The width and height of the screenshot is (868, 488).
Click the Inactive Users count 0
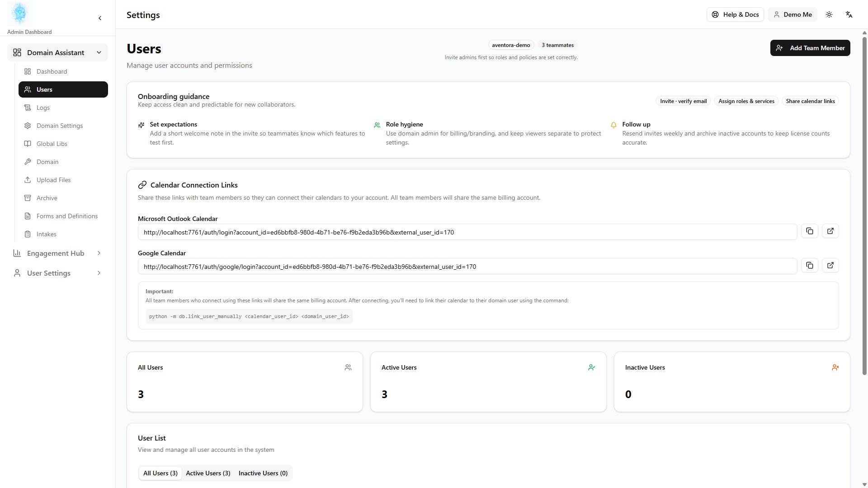point(628,394)
